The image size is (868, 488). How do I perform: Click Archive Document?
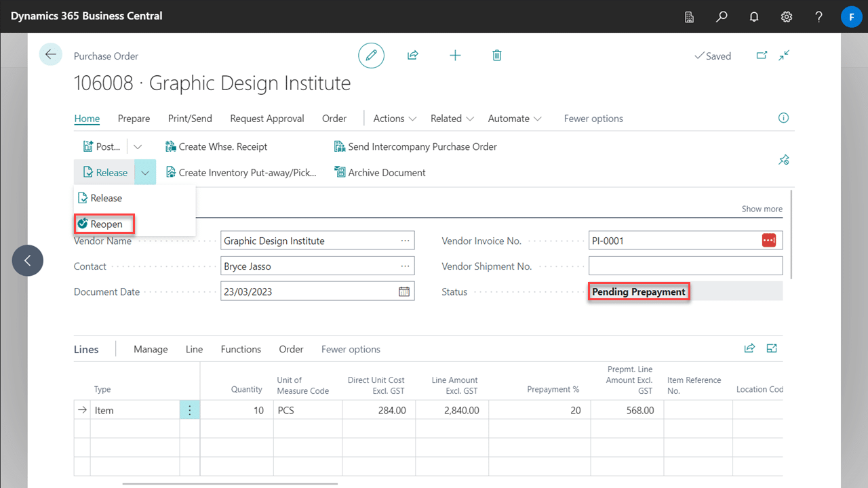point(380,172)
